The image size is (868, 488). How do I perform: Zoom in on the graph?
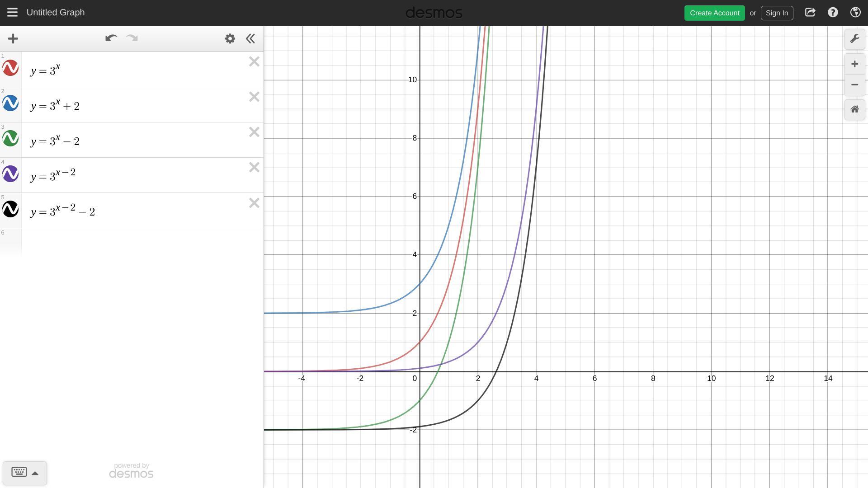coord(854,64)
